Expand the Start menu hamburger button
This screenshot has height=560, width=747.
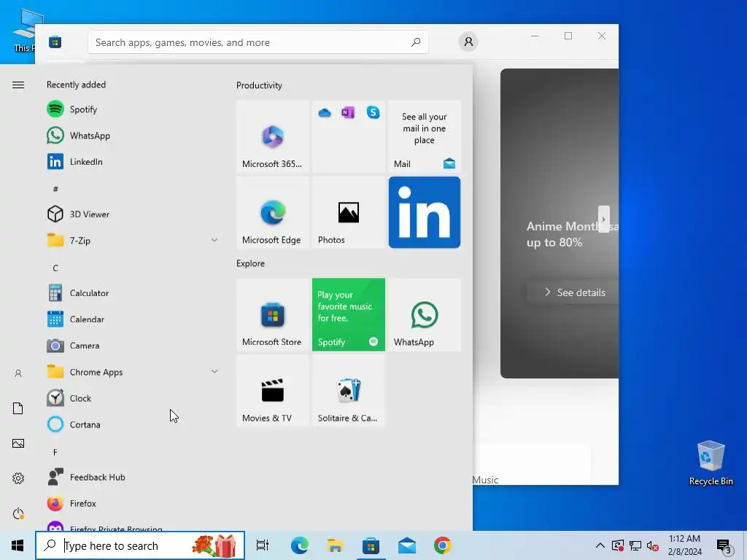[18, 85]
